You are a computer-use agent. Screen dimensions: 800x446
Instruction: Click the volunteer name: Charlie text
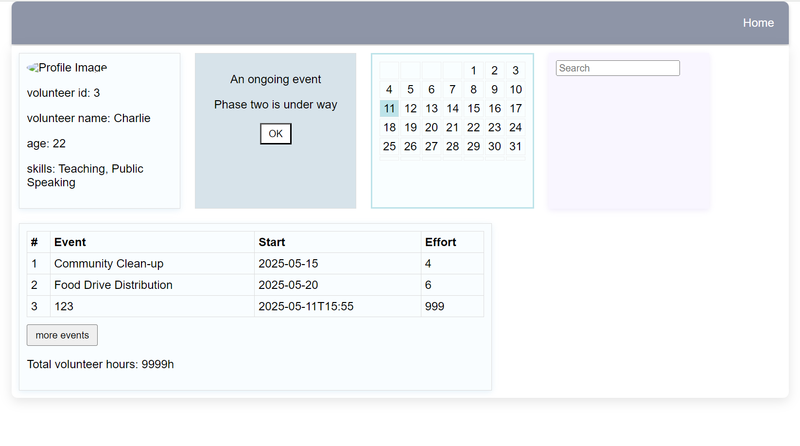tap(89, 118)
